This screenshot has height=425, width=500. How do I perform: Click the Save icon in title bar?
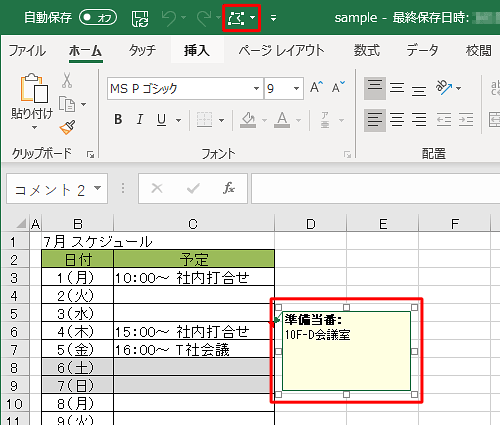point(140,18)
